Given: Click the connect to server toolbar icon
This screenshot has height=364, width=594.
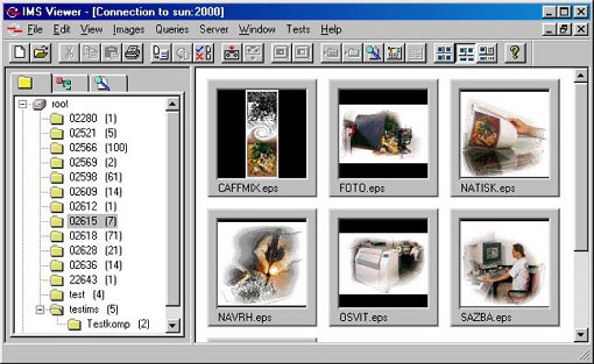Looking at the screenshot, I should point(231,53).
